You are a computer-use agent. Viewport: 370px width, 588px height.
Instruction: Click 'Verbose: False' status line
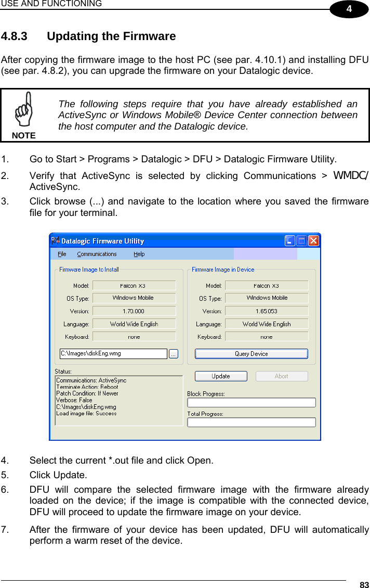[x=74, y=400]
